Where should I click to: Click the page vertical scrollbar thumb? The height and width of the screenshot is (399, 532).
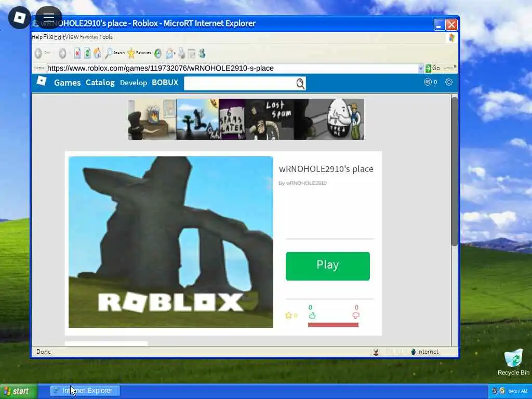455,171
